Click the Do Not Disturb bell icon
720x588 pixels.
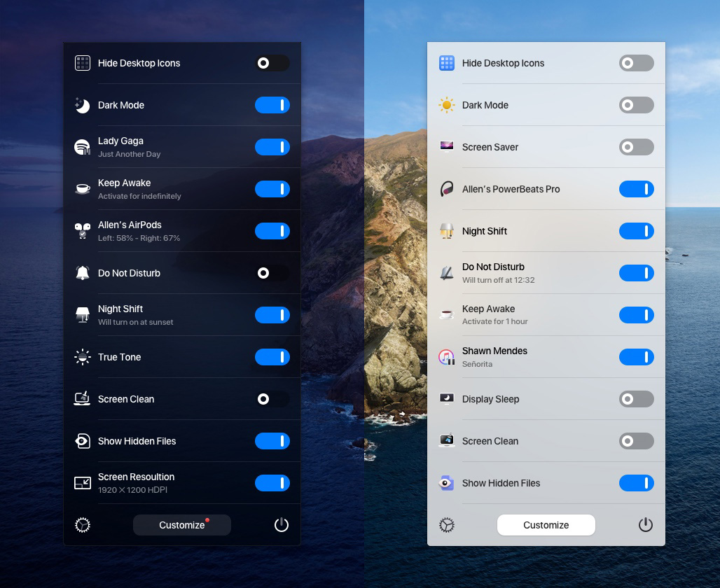click(x=83, y=273)
